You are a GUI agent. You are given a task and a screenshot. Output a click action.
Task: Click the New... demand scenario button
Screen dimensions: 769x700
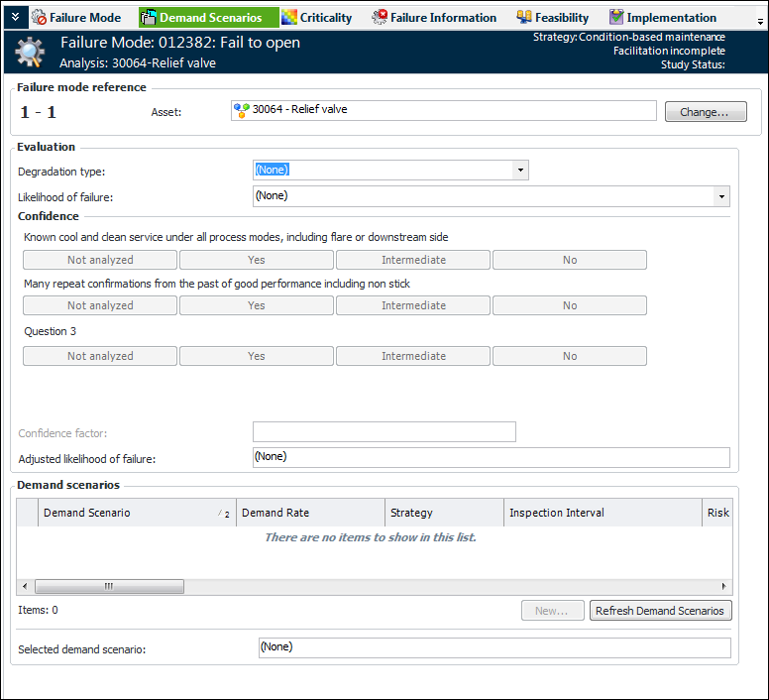point(552,611)
